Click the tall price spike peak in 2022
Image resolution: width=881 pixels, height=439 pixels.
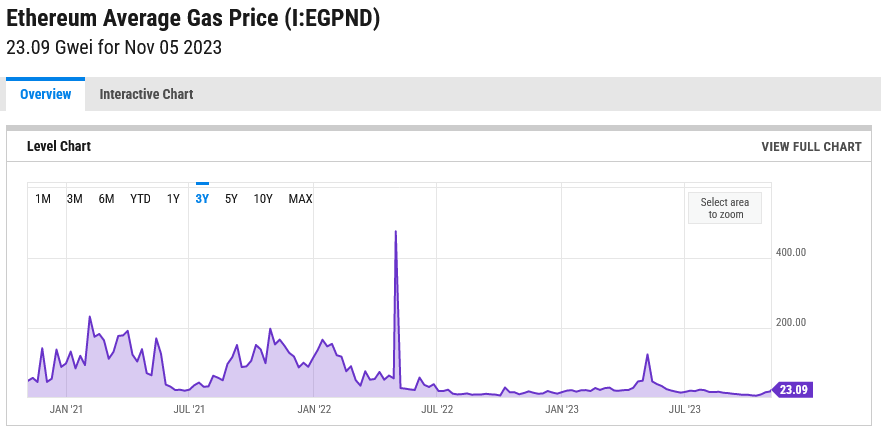(x=396, y=232)
